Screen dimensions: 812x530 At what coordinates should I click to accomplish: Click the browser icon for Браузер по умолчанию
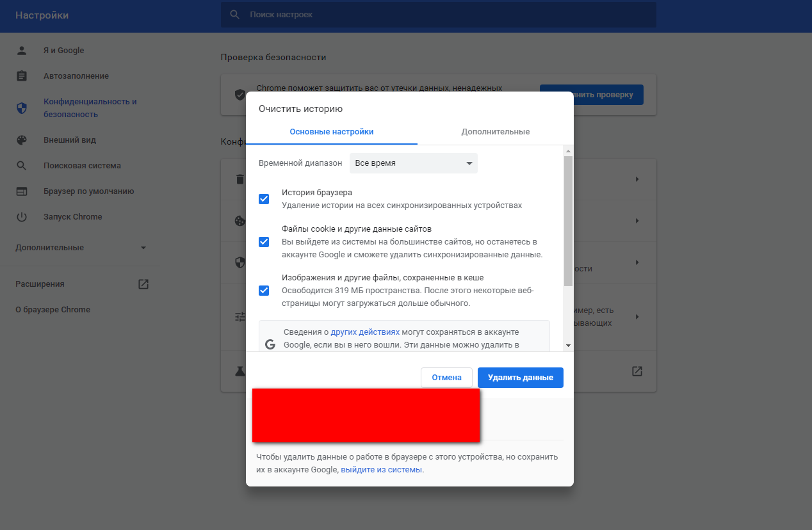22,191
